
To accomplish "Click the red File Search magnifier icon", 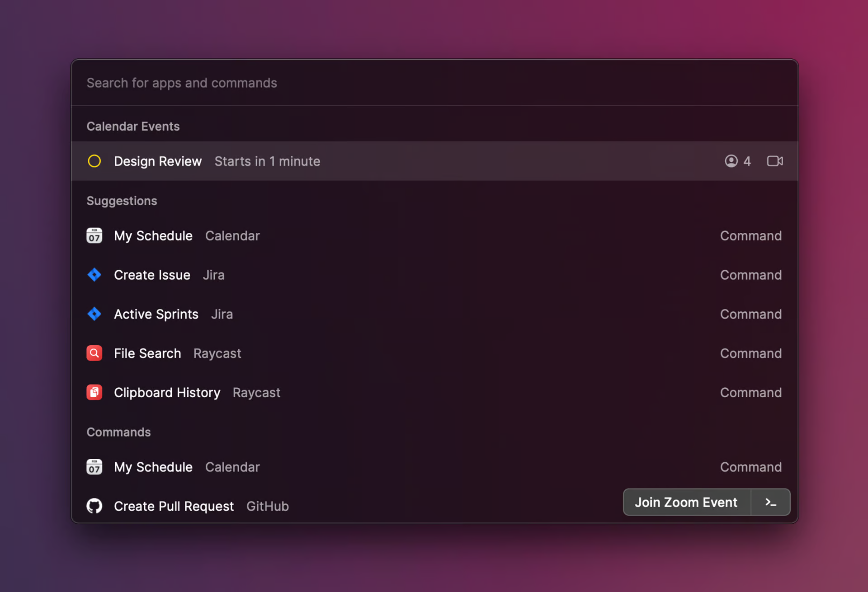I will (x=94, y=353).
